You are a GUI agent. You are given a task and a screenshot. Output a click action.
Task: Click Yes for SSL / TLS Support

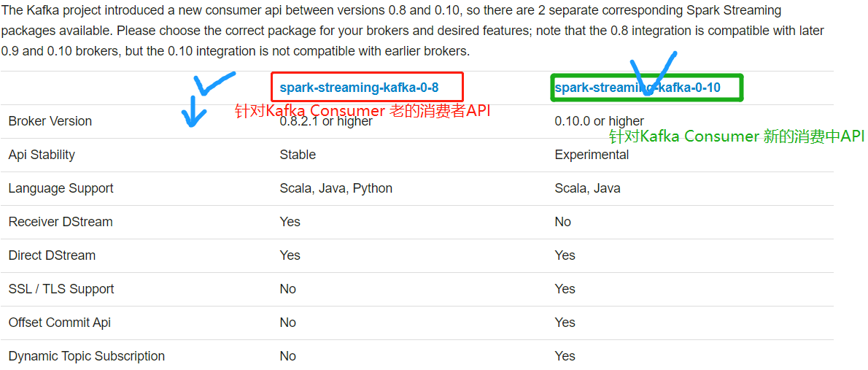click(x=565, y=288)
